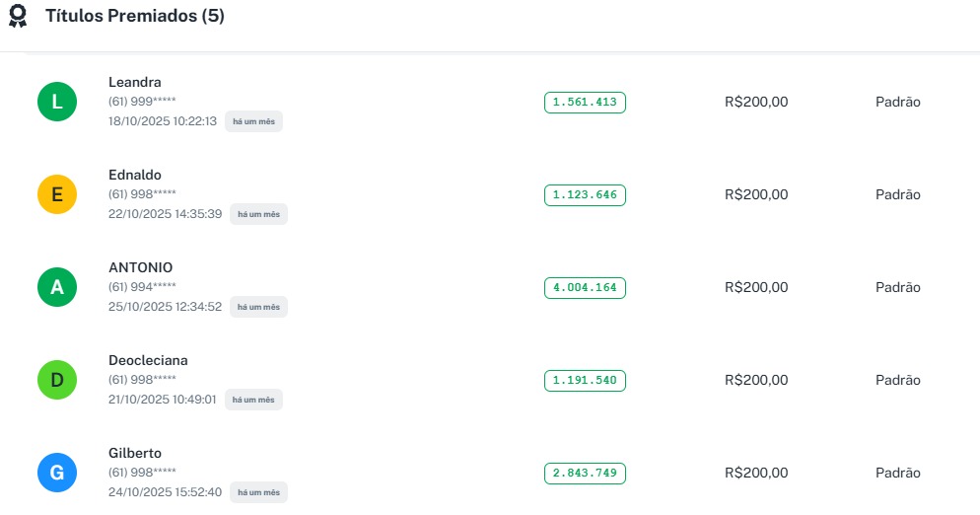This screenshot has height=515, width=980.
Task: Click Deocleciana's light green D avatar
Action: [x=57, y=380]
